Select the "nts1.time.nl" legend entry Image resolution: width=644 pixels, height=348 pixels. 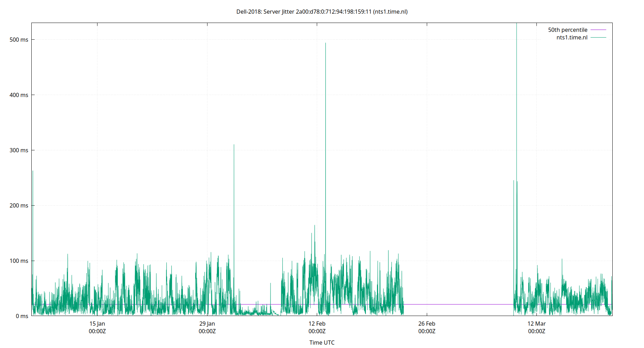pyautogui.click(x=571, y=38)
